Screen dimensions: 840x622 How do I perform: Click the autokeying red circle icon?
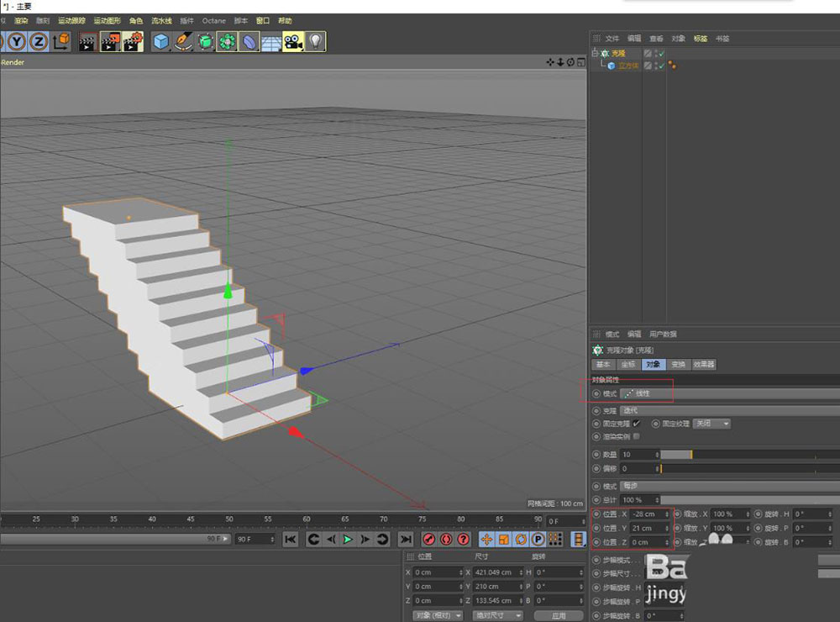point(446,539)
